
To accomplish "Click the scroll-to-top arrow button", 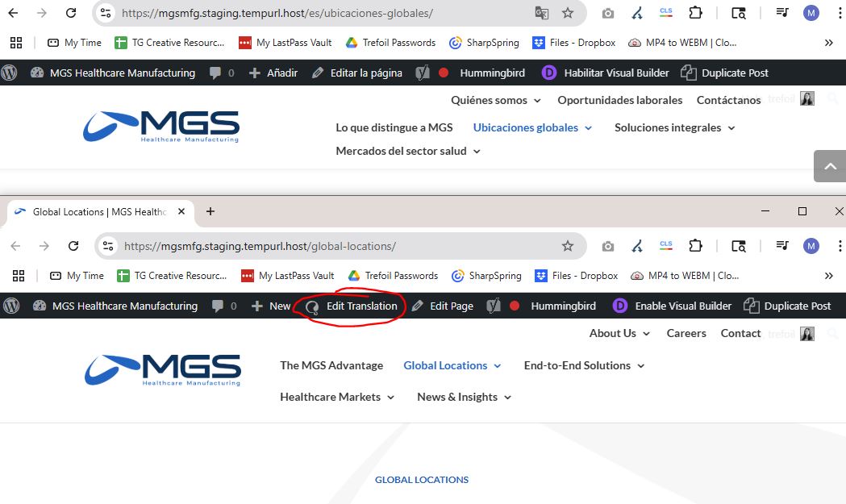I will point(831,166).
